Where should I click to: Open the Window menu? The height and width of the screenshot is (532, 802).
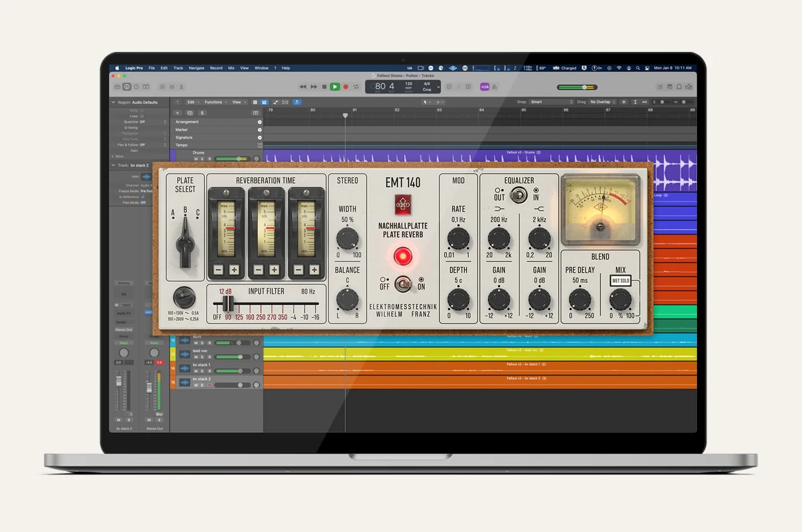262,68
